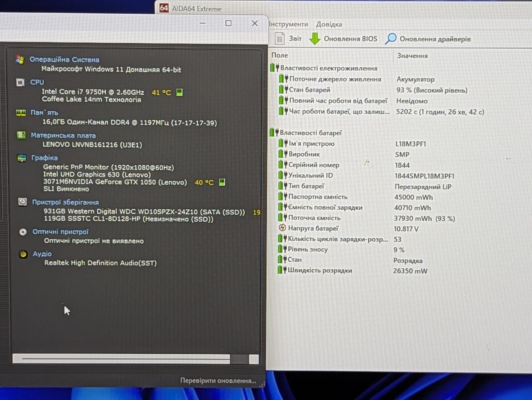Select the CPU chip icon
Viewport: 532px width, 400px height.
(x=20, y=82)
